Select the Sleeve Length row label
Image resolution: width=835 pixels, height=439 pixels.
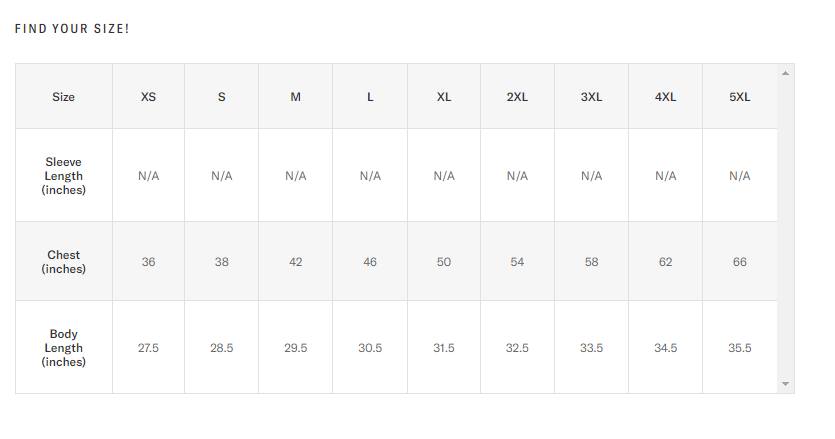(x=64, y=176)
